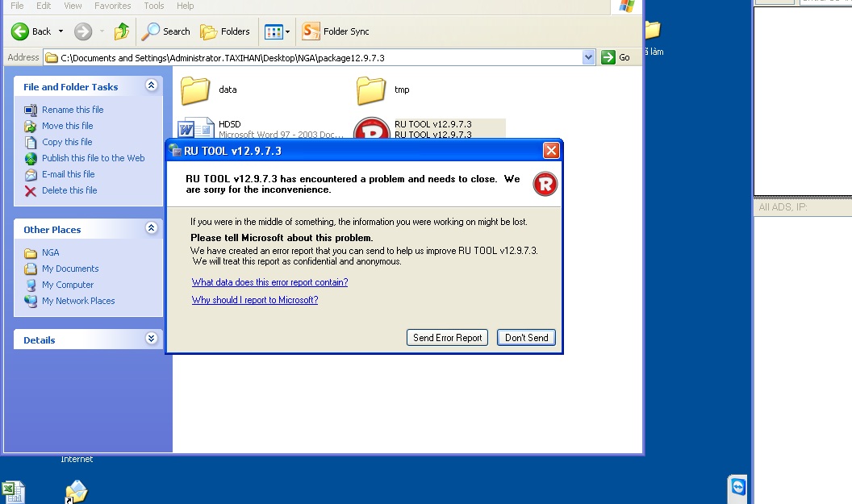Click the globe Publish icon
852x504 pixels.
tap(31, 159)
